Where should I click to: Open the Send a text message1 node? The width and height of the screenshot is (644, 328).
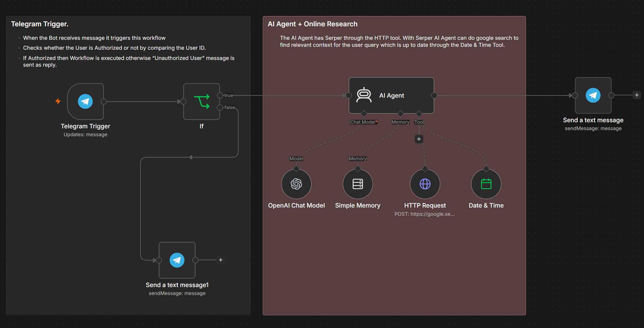point(177,260)
